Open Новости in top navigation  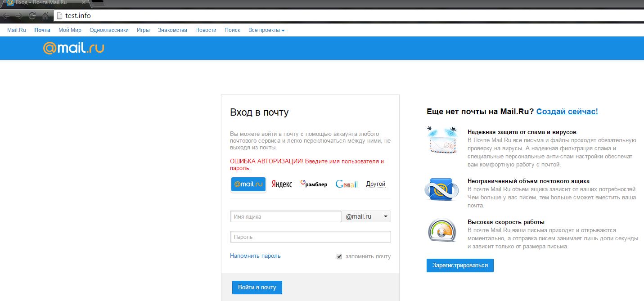(206, 30)
